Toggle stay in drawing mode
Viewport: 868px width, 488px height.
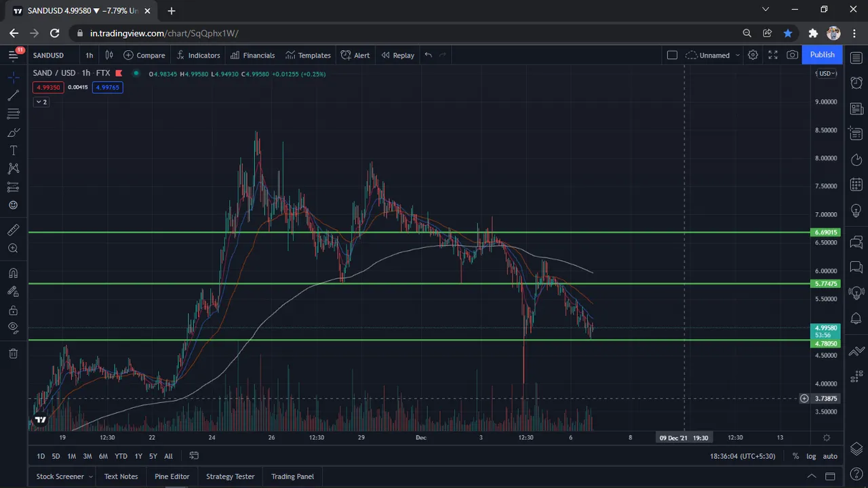(13, 291)
